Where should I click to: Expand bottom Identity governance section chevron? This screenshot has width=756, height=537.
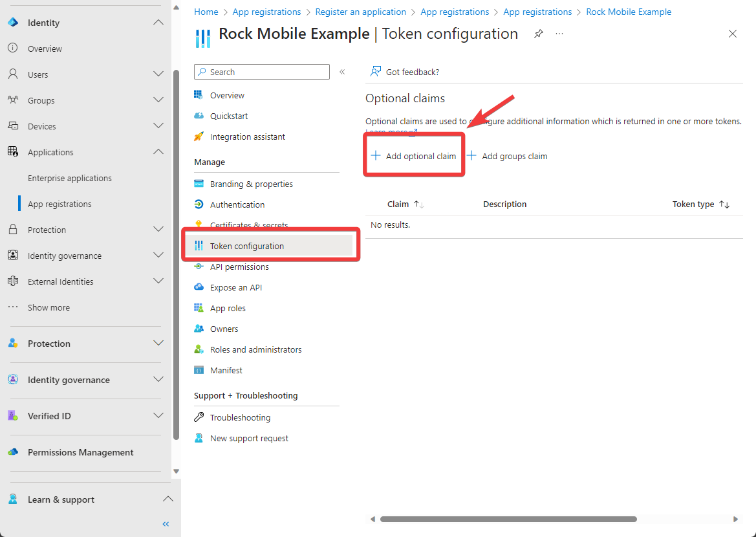coord(158,378)
